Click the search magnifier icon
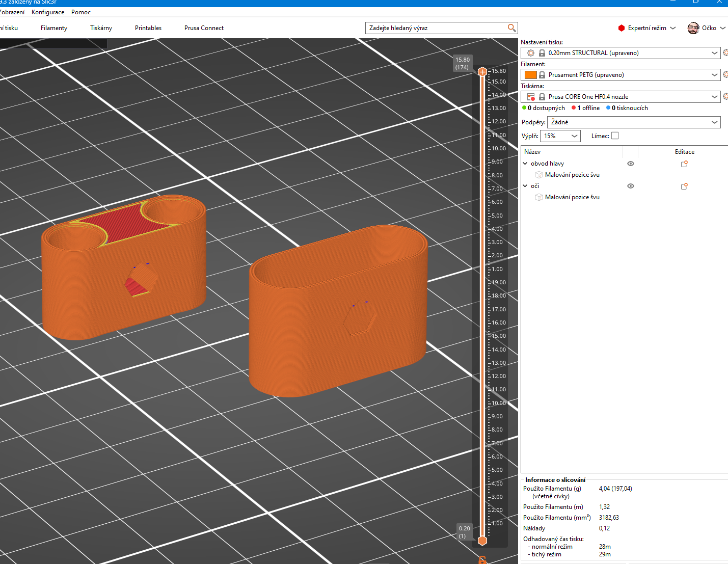 pos(511,28)
